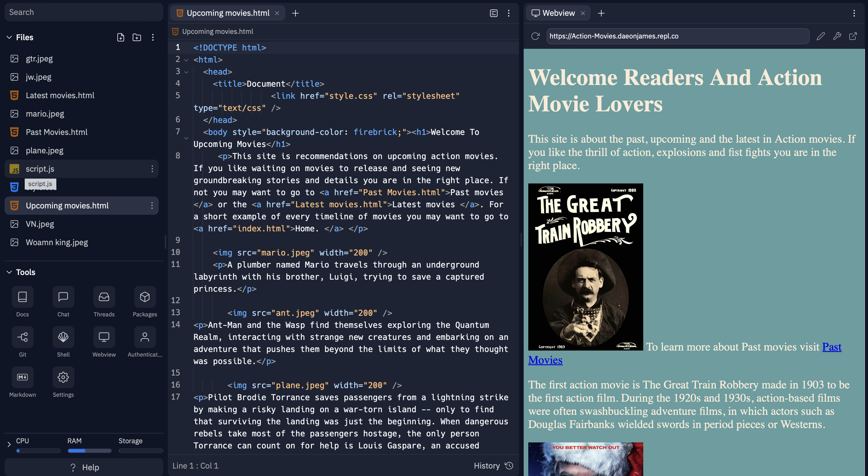Open new file in Files panel
The image size is (868, 476).
120,37
